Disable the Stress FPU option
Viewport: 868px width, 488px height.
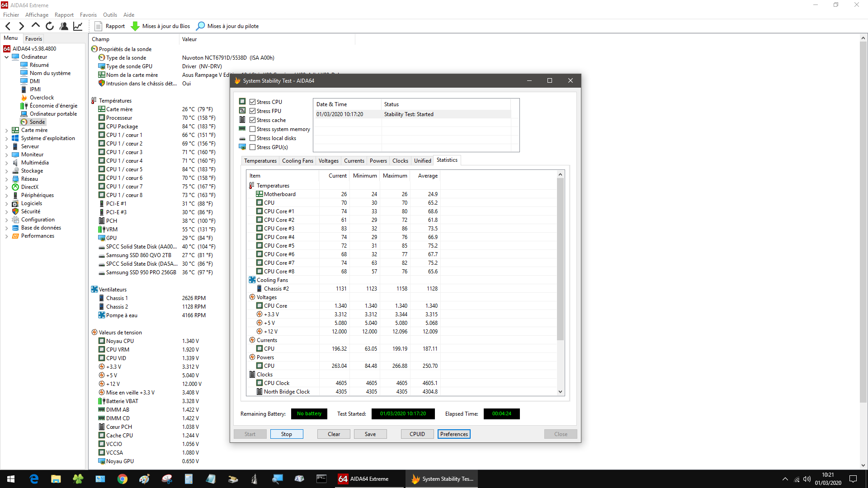252,111
